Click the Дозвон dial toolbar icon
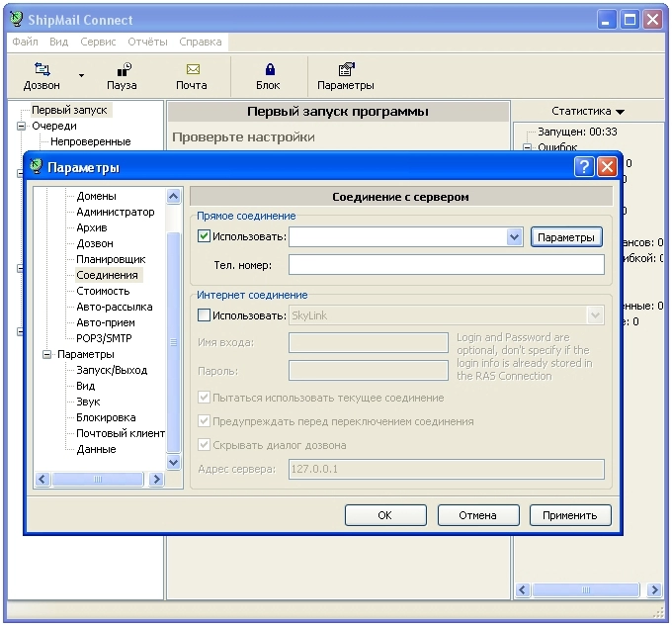Screen dimensions: 672x627 pyautogui.click(x=42, y=68)
